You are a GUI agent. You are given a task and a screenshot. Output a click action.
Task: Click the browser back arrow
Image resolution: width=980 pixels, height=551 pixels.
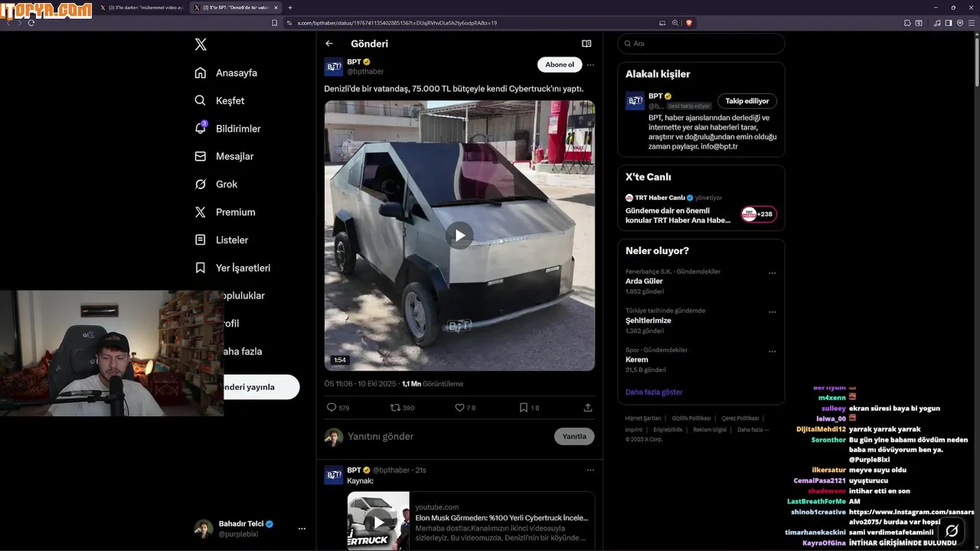8,23
